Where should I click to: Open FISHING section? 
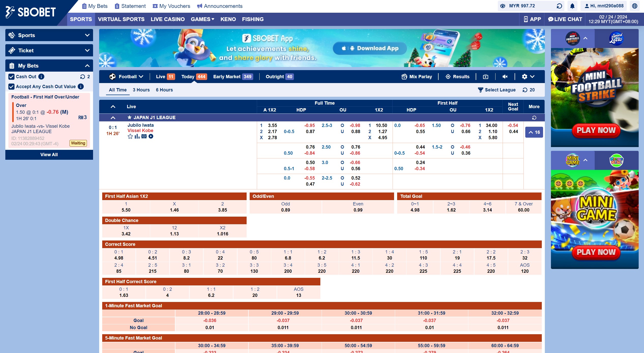[x=253, y=19]
